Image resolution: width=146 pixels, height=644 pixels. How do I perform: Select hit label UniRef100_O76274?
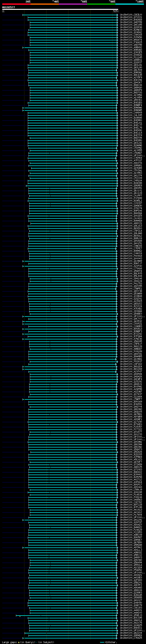click(x=131, y=208)
